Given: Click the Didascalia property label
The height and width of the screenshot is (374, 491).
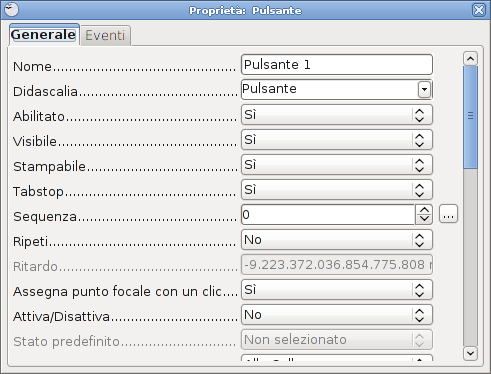Looking at the screenshot, I should click(45, 91).
